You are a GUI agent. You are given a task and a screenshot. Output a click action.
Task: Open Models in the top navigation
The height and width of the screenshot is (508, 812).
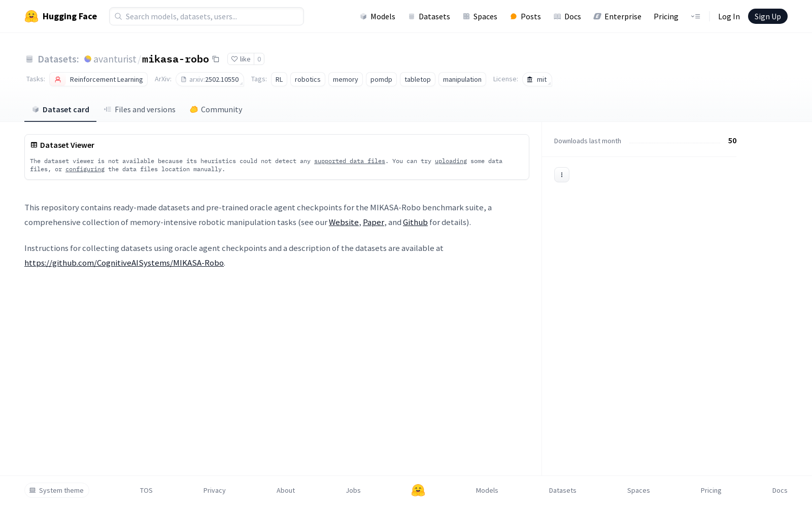tap(378, 16)
